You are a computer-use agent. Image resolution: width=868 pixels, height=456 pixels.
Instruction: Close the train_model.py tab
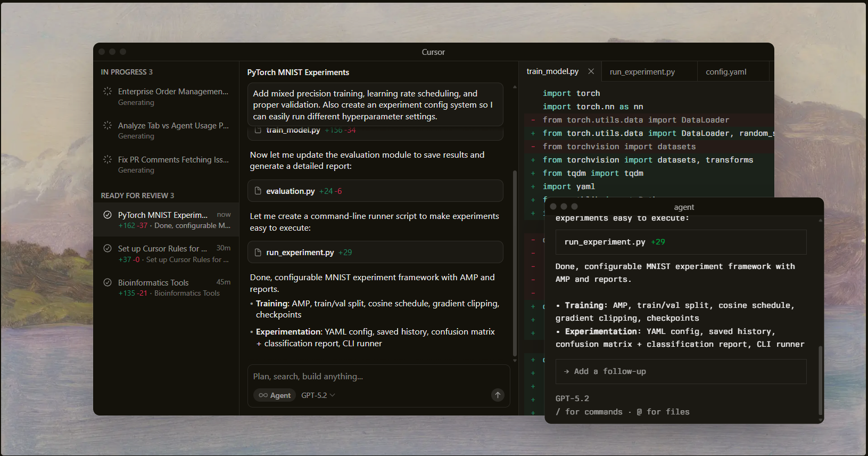coord(591,71)
